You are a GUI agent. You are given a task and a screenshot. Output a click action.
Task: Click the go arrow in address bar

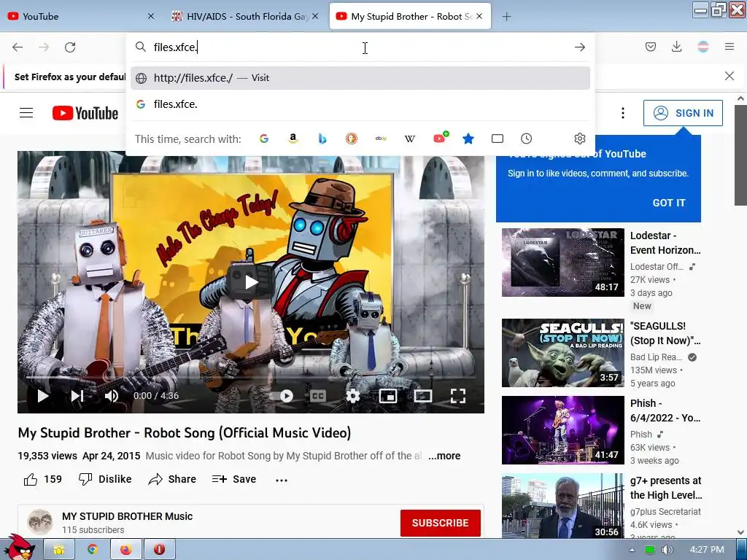(x=580, y=47)
